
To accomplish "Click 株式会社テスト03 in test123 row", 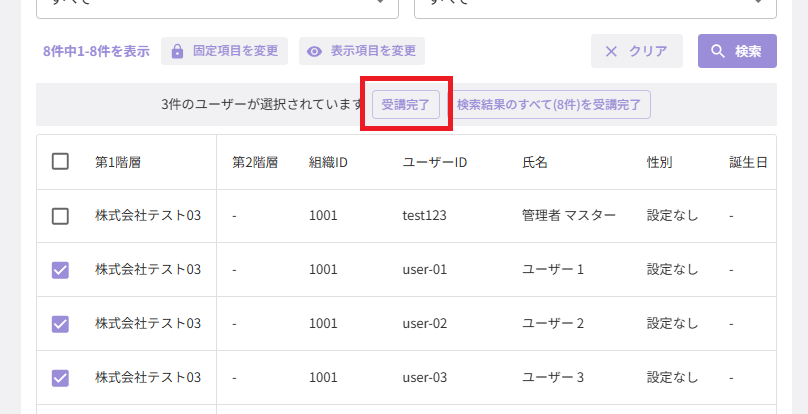I will coord(148,216).
